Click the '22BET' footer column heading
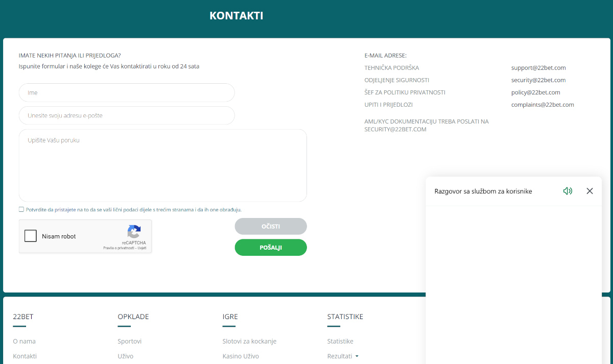The width and height of the screenshot is (613, 364). coord(23,317)
